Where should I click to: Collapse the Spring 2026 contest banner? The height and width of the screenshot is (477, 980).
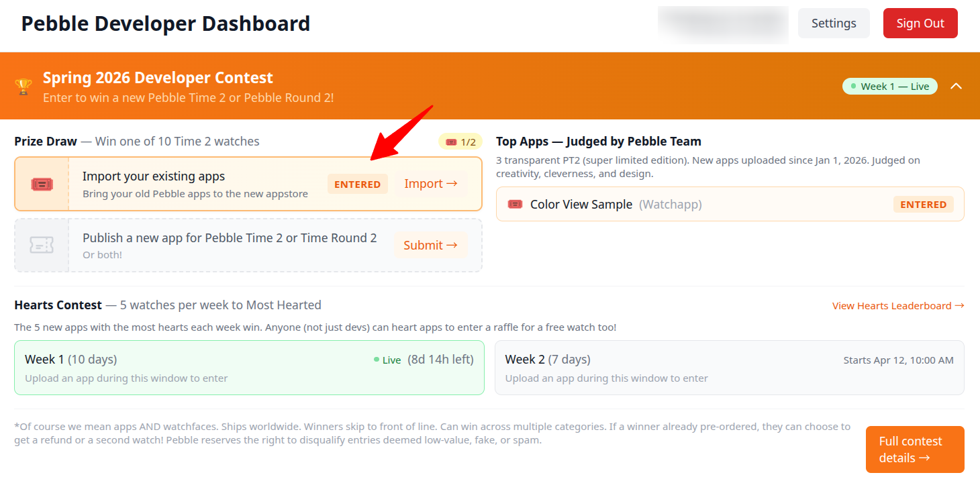tap(957, 86)
